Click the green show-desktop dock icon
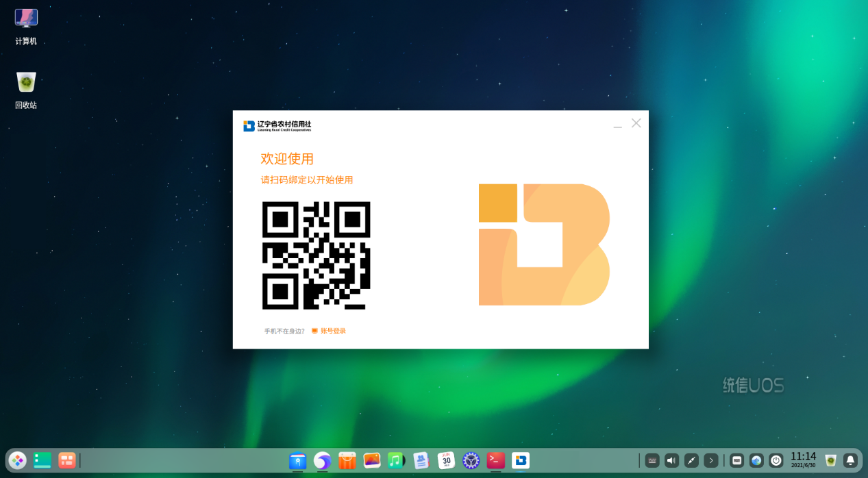The image size is (868, 478). pyautogui.click(x=42, y=460)
